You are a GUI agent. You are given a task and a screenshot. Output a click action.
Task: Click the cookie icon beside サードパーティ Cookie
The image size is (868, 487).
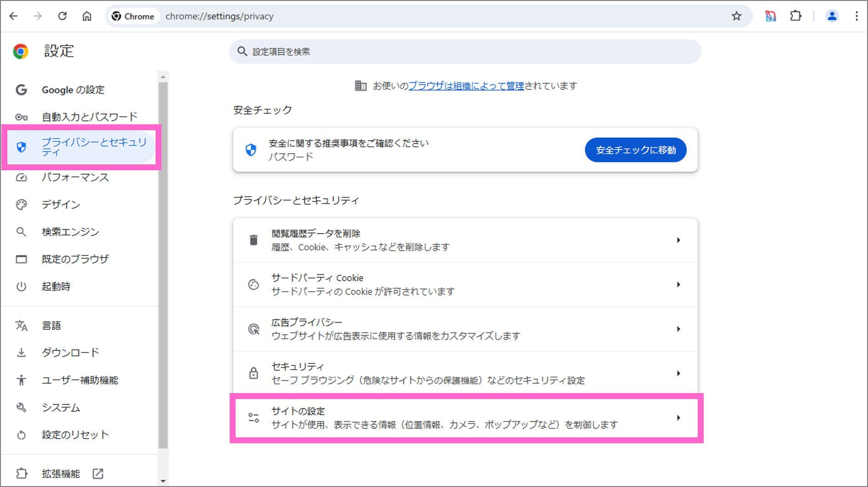tap(254, 284)
